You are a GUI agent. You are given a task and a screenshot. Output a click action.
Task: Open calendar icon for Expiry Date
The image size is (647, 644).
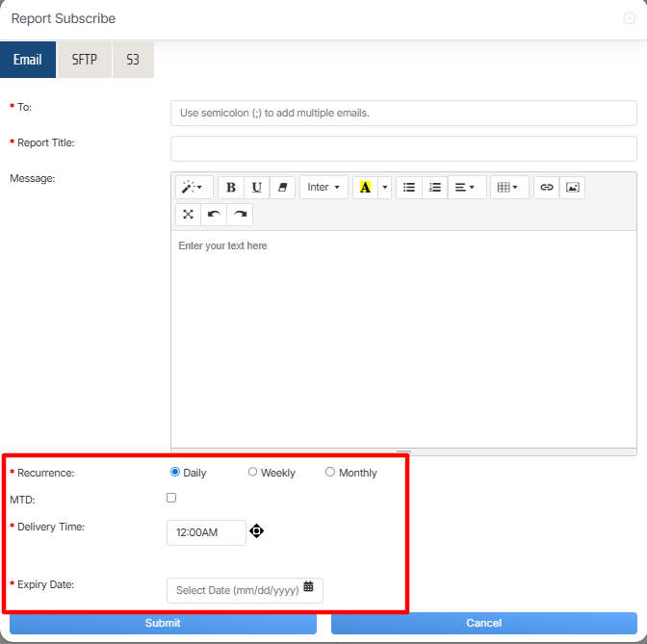(x=308, y=586)
